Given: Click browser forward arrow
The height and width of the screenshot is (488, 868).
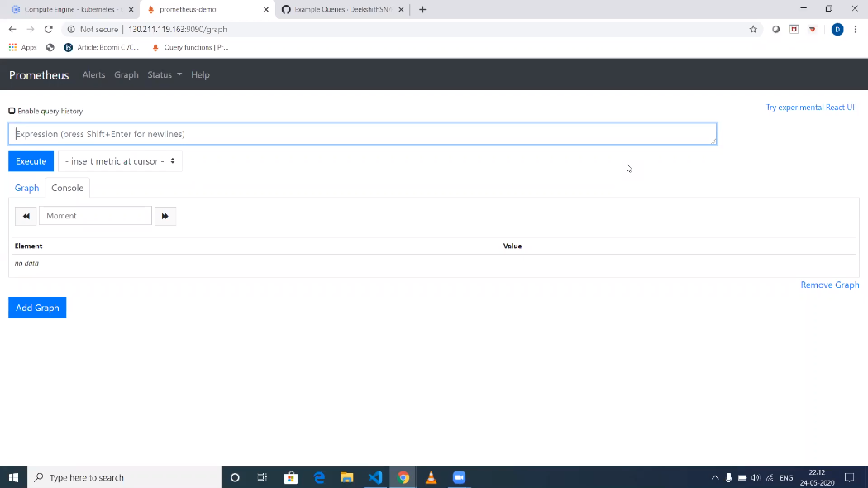Looking at the screenshot, I should [x=31, y=29].
